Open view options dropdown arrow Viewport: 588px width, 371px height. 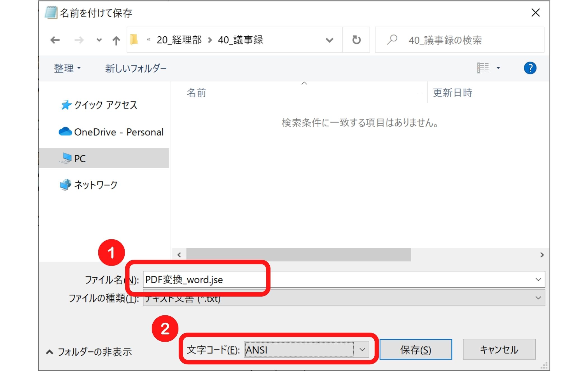(498, 68)
